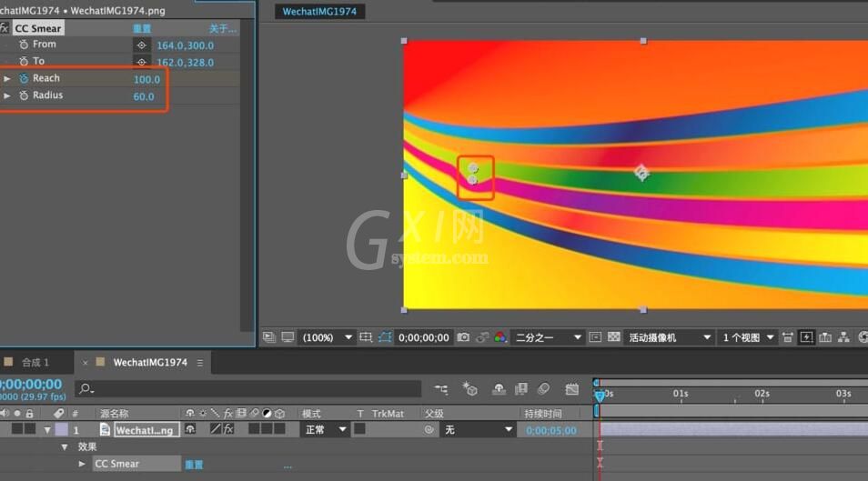Toggle the layer 1 shy switch

190,429
